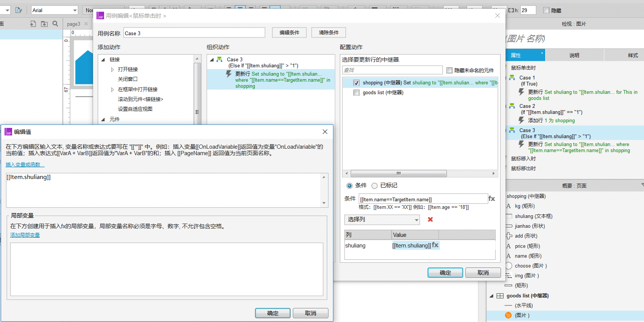Click the fx icon beside the condition field
Screen dimensions: 644x322
click(x=492, y=199)
